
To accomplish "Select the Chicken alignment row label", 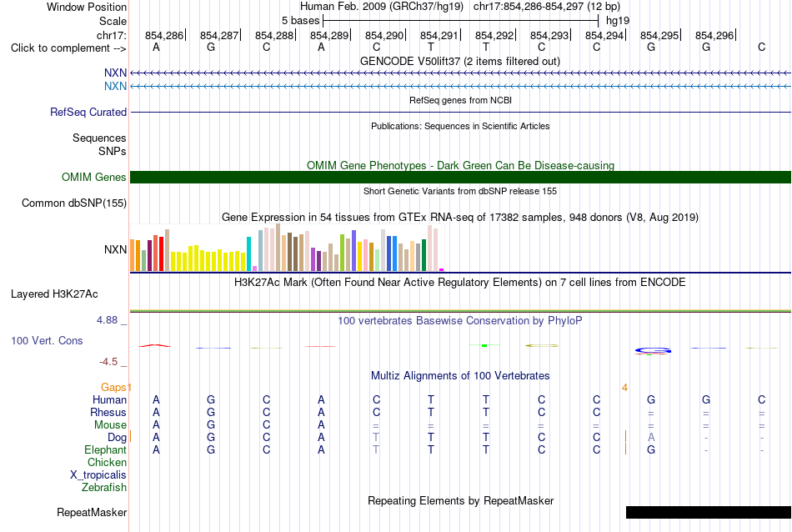I will coord(107,462).
